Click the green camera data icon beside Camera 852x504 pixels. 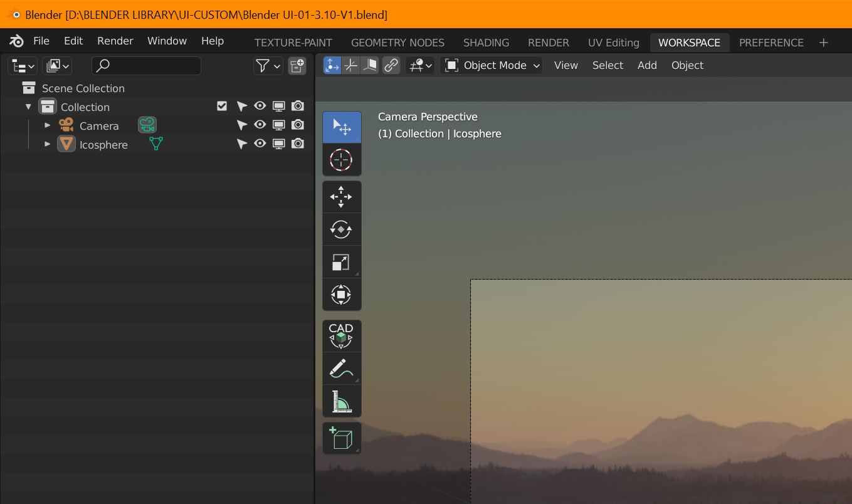(x=147, y=125)
